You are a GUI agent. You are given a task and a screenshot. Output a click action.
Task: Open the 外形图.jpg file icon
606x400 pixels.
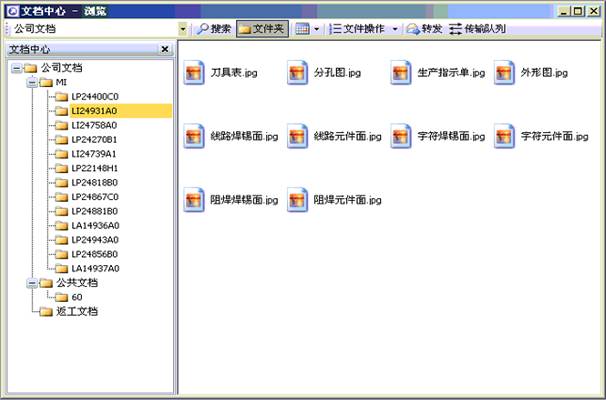coord(504,72)
